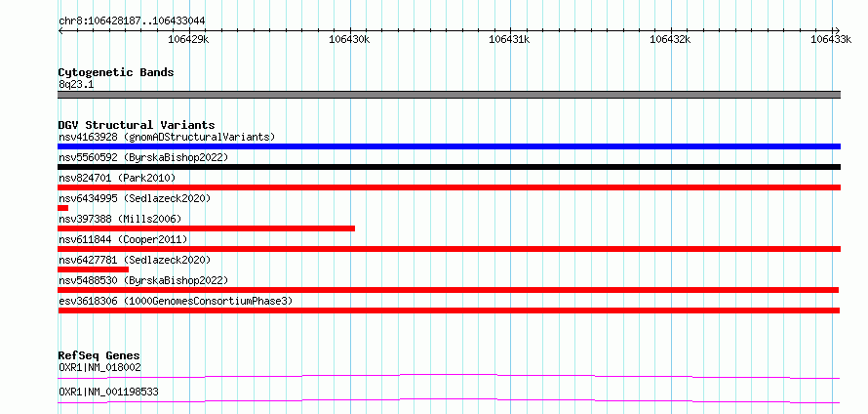Image resolution: width=868 pixels, height=414 pixels.
Task: Select the red nsv6427781 variant bar
Action: click(x=93, y=269)
